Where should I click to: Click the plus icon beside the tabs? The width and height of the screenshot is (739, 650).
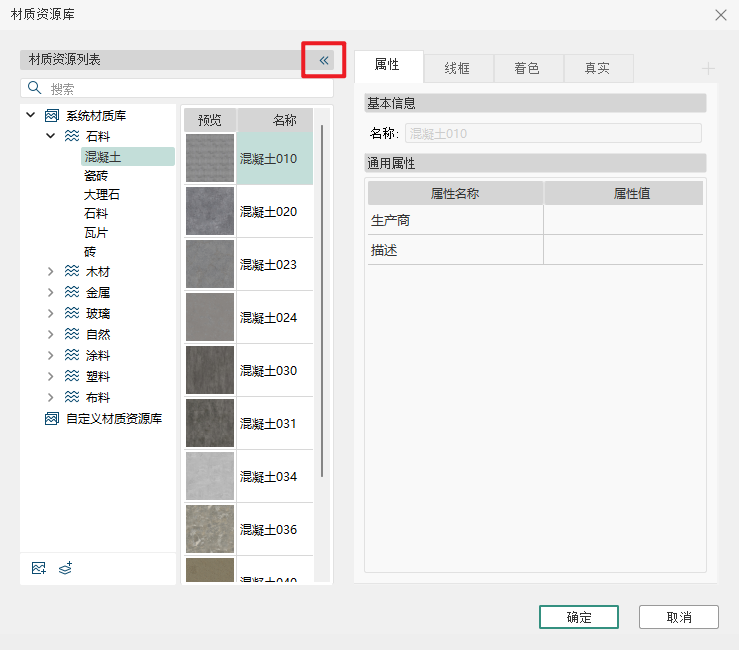point(708,69)
